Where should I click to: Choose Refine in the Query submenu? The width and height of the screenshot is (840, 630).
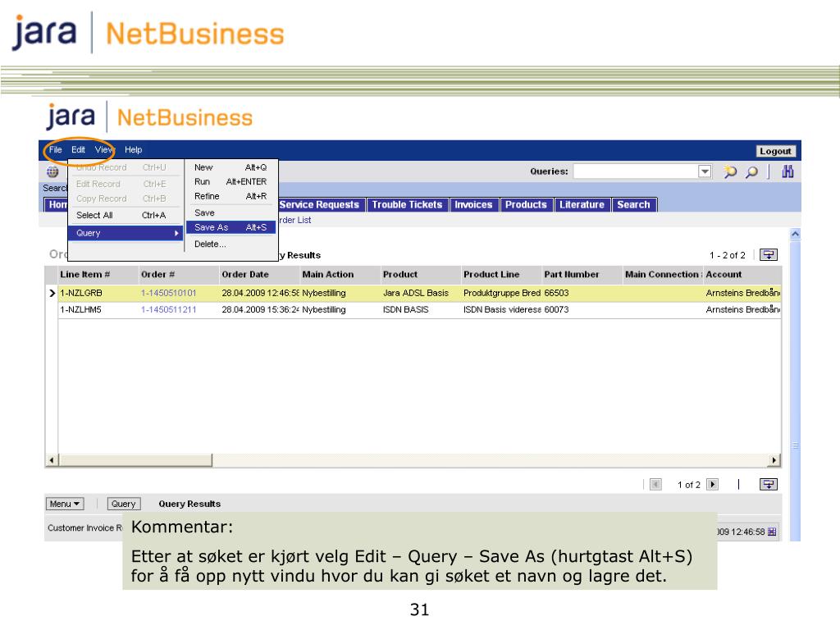click(231, 196)
